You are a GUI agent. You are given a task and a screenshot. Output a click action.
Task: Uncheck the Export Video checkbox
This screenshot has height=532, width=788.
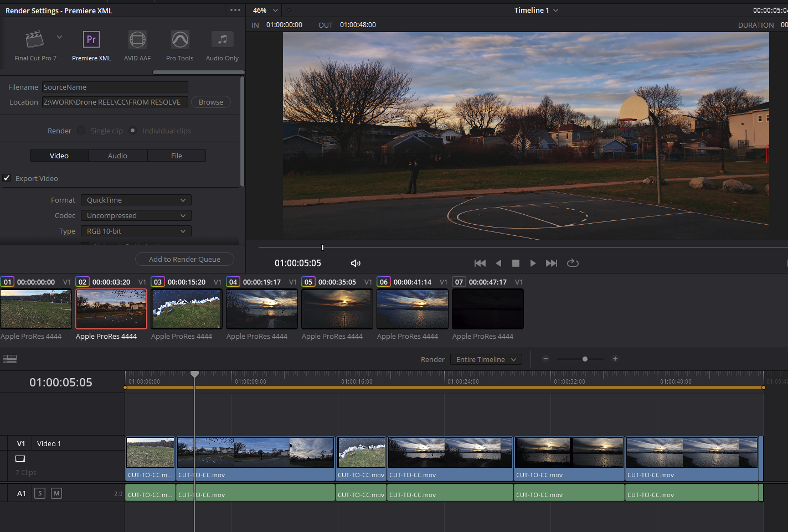click(7, 178)
